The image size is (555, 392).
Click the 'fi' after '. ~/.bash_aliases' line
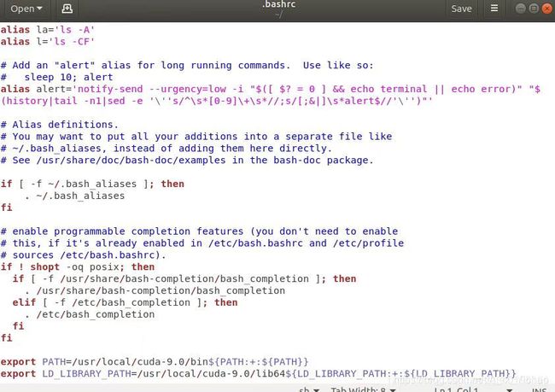6,208
